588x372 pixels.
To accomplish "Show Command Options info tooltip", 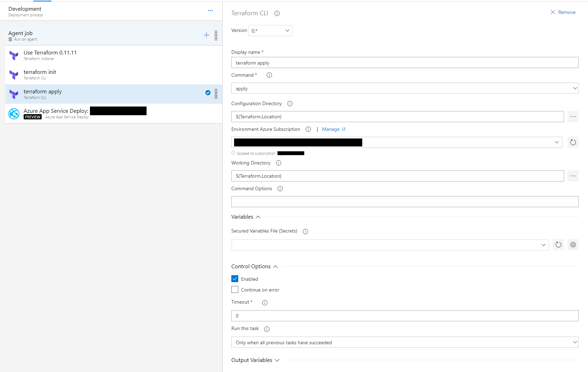I will (280, 189).
